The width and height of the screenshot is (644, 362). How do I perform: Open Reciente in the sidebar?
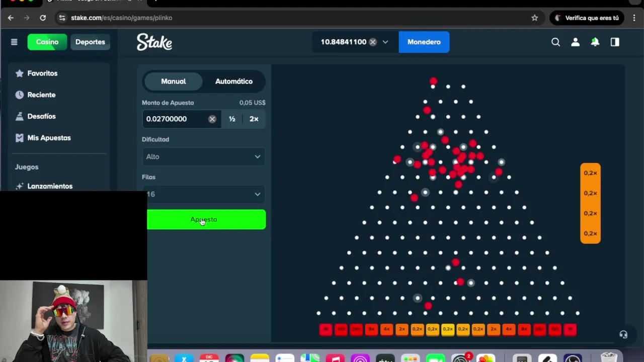click(x=41, y=95)
